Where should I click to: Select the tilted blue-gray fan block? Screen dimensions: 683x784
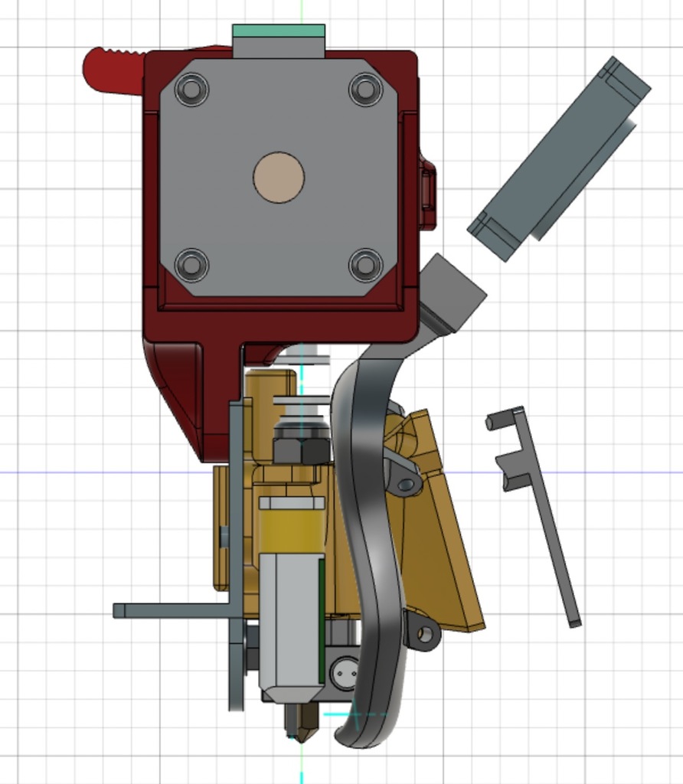pyautogui.click(x=559, y=159)
